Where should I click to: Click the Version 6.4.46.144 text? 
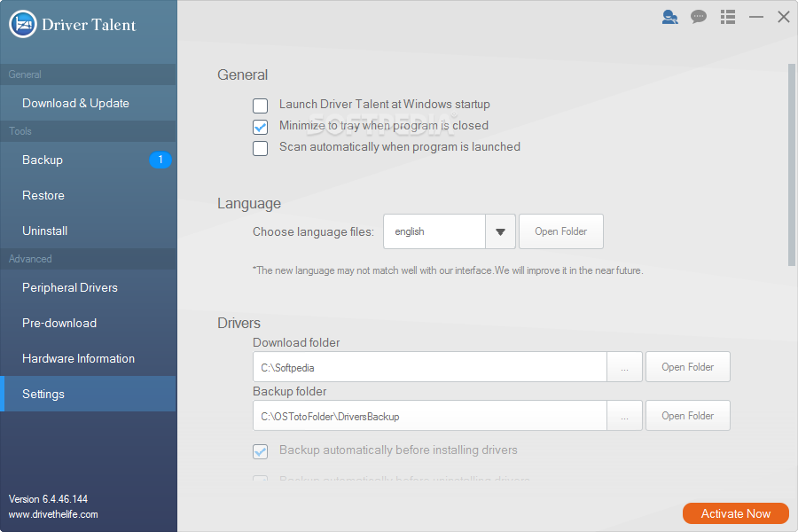(49, 499)
